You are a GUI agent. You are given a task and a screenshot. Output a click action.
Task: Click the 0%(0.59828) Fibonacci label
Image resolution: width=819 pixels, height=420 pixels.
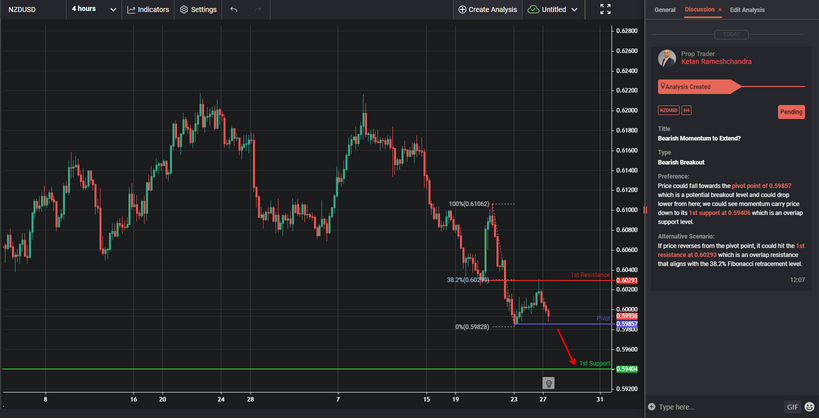point(472,326)
